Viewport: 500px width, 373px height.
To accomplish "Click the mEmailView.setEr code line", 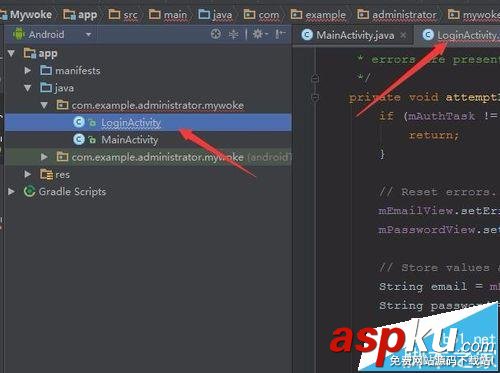I will click(x=439, y=211).
